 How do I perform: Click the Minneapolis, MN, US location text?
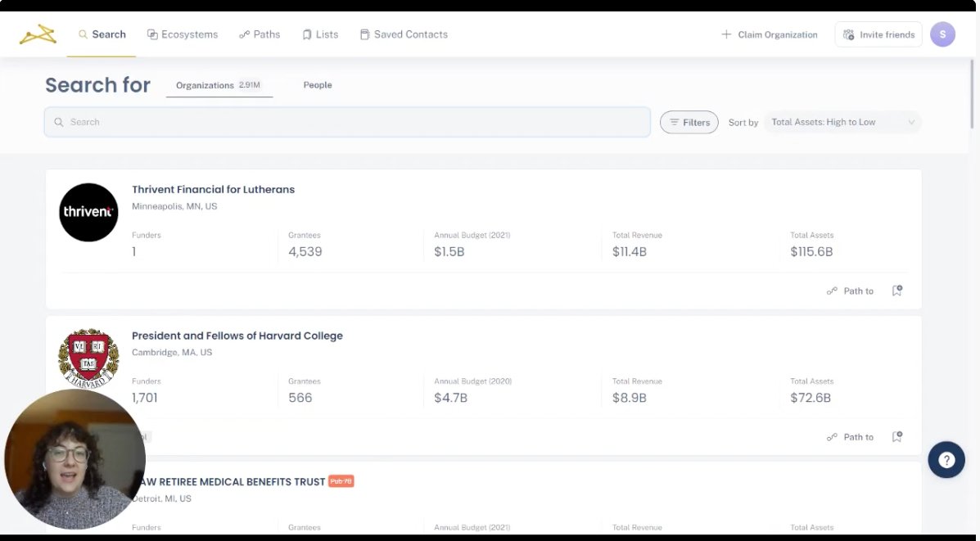coord(174,206)
